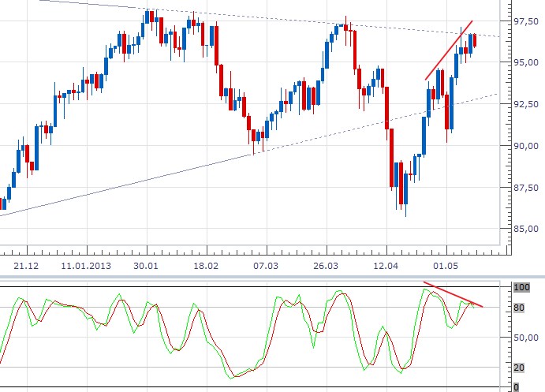This screenshot has width=545, height=392.
Task: Select the 95,00 price level label
Action: 526,63
